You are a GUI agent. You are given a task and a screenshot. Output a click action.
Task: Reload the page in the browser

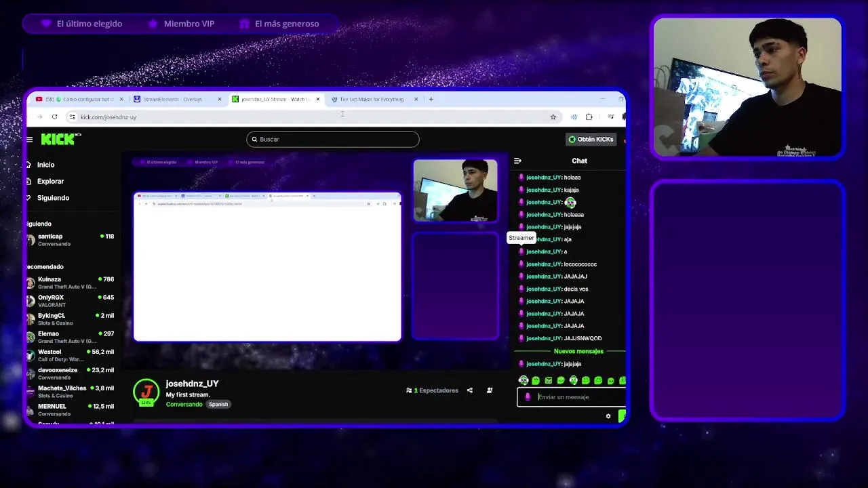(54, 117)
